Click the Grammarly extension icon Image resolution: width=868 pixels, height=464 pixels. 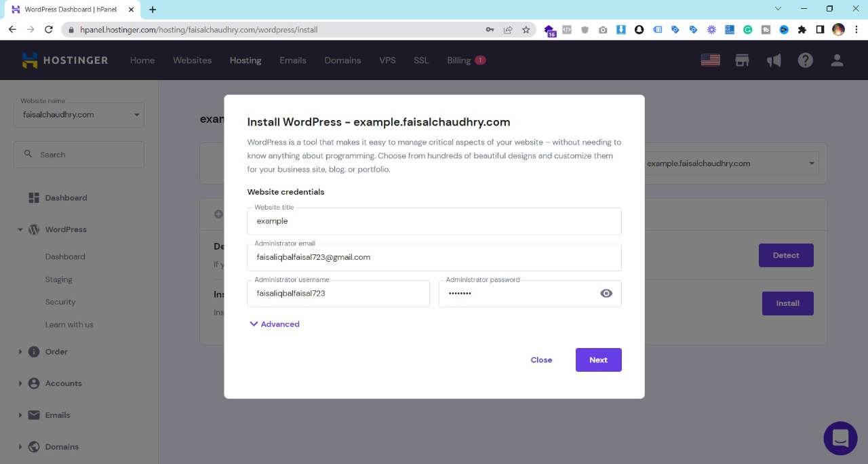click(748, 30)
